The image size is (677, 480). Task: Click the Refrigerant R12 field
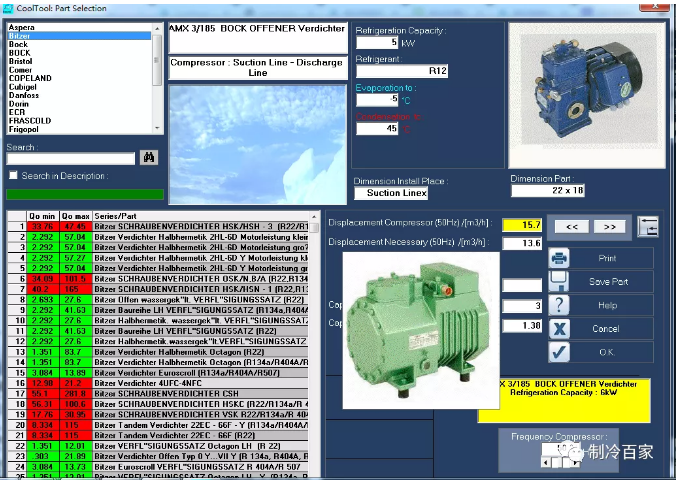[x=402, y=71]
